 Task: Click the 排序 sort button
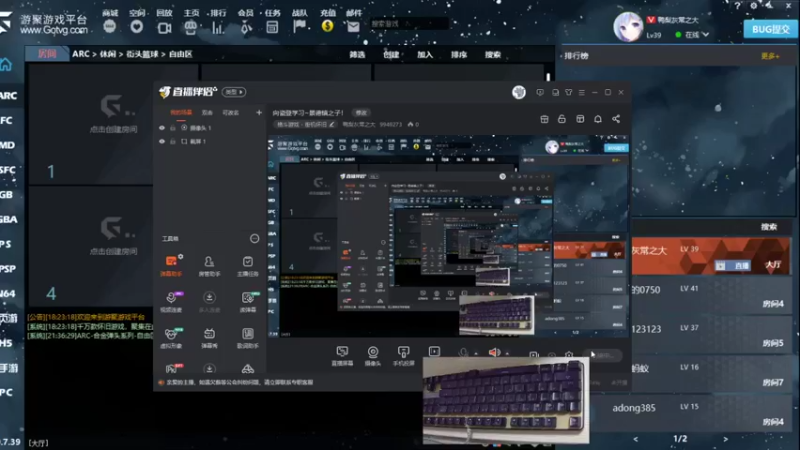(459, 55)
